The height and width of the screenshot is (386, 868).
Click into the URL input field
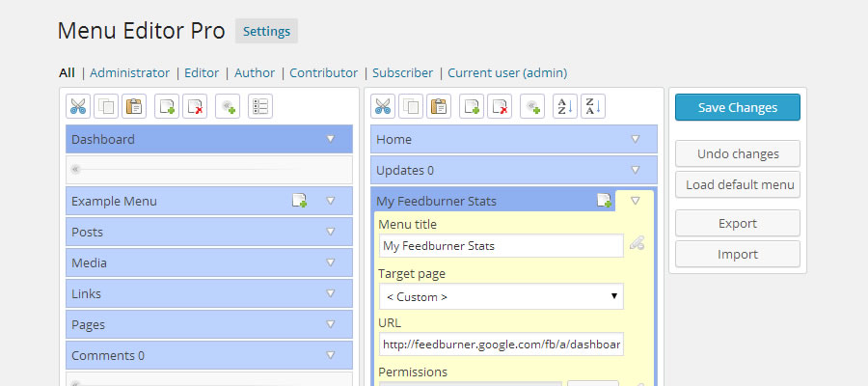click(500, 345)
